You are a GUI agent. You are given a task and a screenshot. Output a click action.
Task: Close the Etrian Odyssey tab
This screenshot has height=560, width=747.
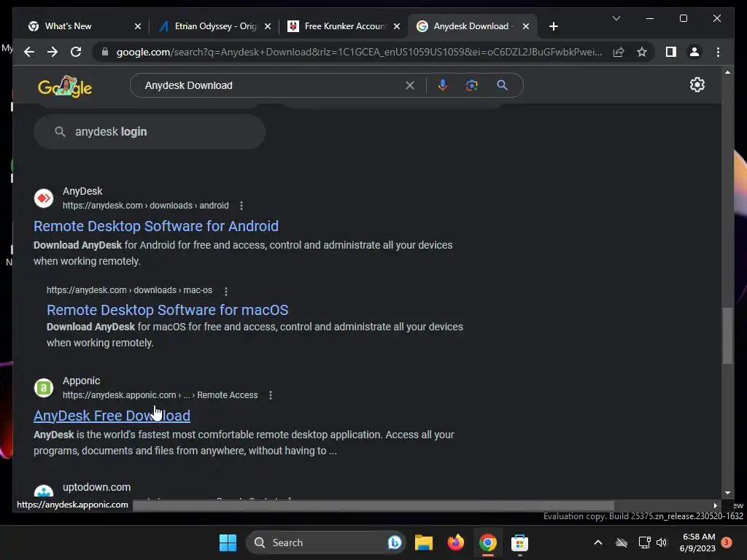tap(267, 26)
